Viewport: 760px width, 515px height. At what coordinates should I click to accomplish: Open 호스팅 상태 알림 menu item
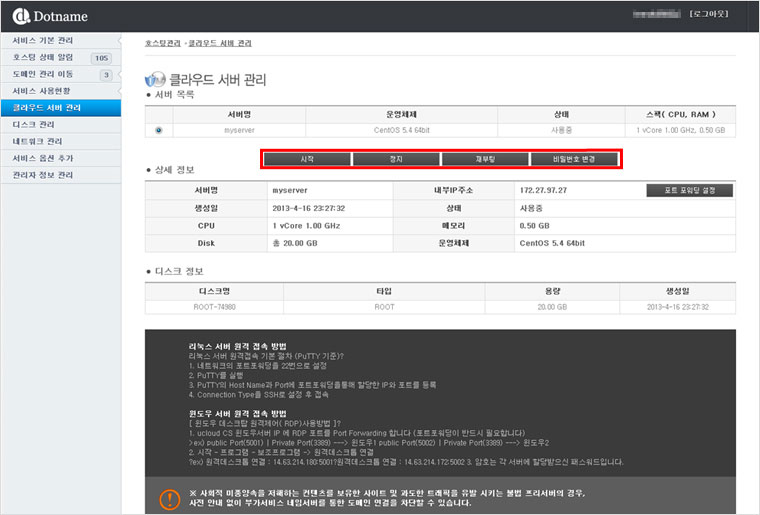[43, 58]
